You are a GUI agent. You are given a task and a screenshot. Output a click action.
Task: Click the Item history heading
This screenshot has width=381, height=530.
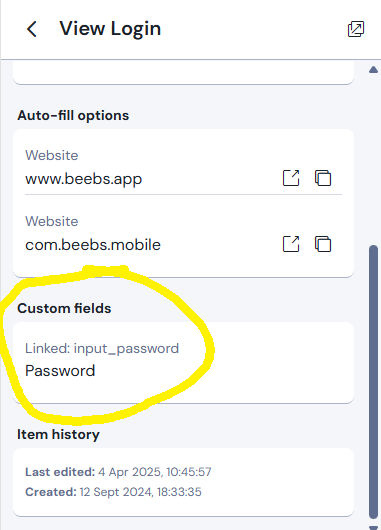coord(58,434)
